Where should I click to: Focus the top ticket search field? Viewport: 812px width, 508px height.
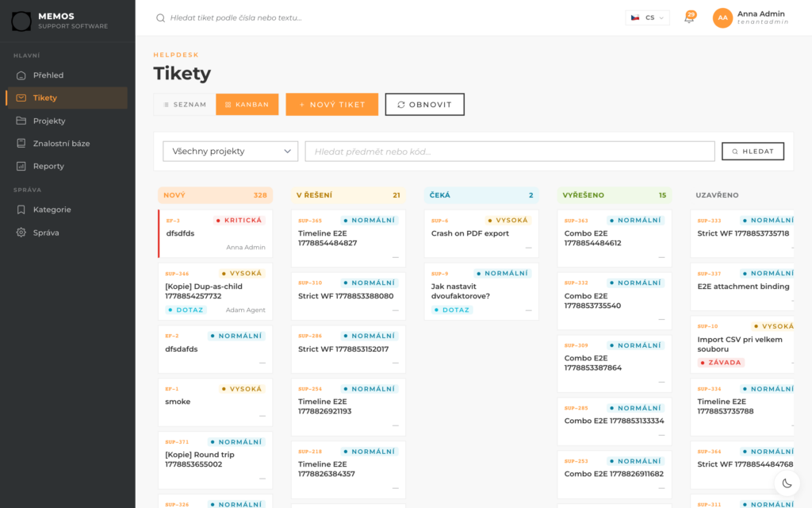coord(383,18)
